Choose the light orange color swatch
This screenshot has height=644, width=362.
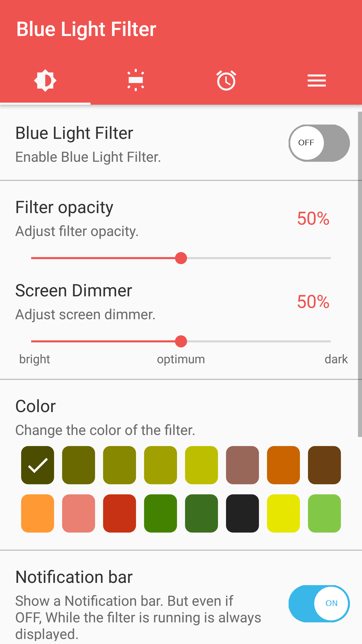click(x=38, y=513)
